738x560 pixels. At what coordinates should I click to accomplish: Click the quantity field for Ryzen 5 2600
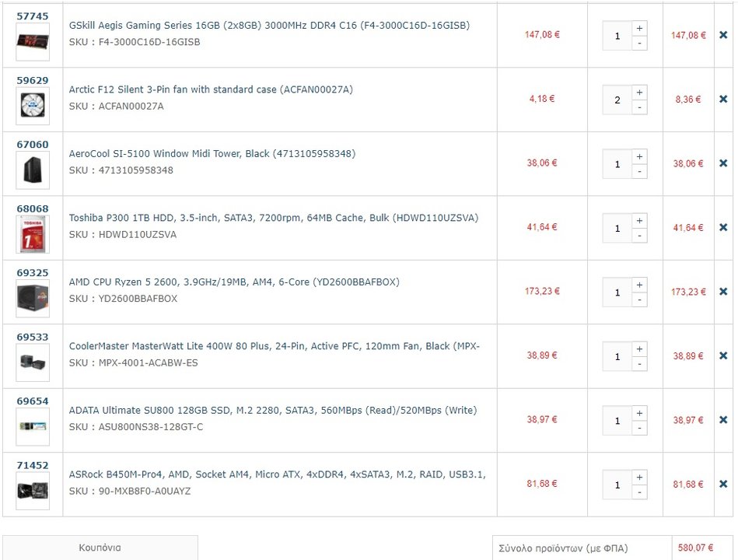click(617, 292)
